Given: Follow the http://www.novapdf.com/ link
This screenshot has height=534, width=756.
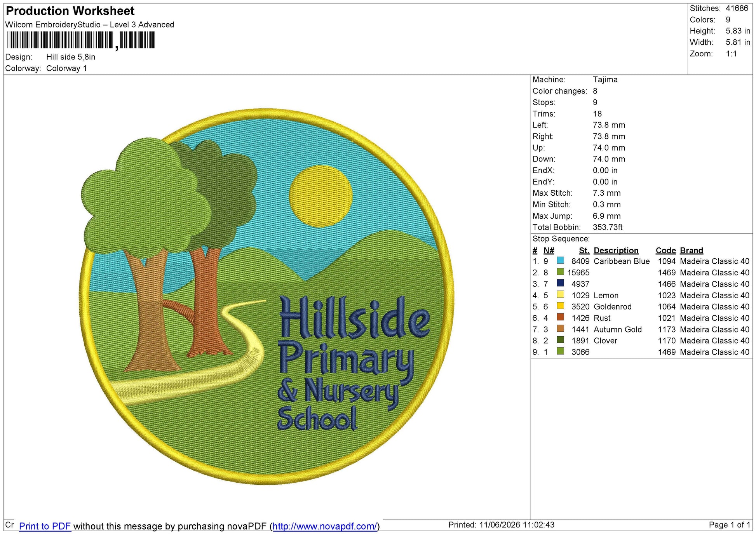Looking at the screenshot, I should pyautogui.click(x=325, y=526).
